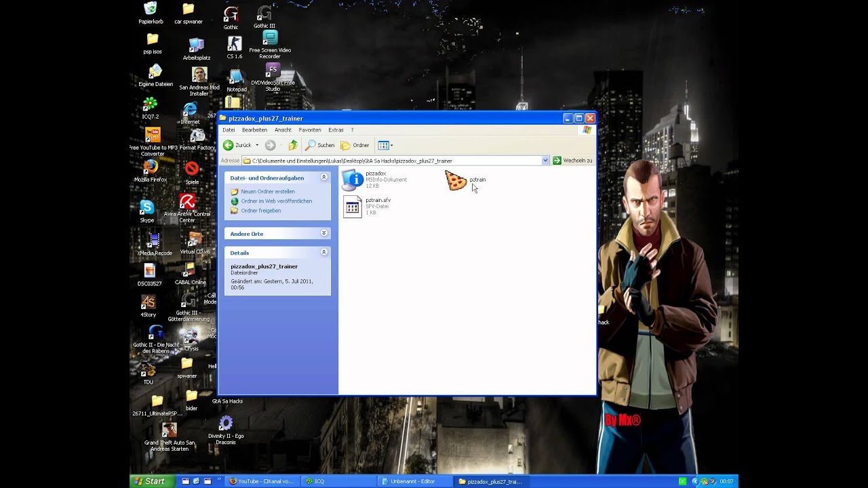Click Ordner freigeben link
This screenshot has height=488, width=868.
pyautogui.click(x=261, y=211)
